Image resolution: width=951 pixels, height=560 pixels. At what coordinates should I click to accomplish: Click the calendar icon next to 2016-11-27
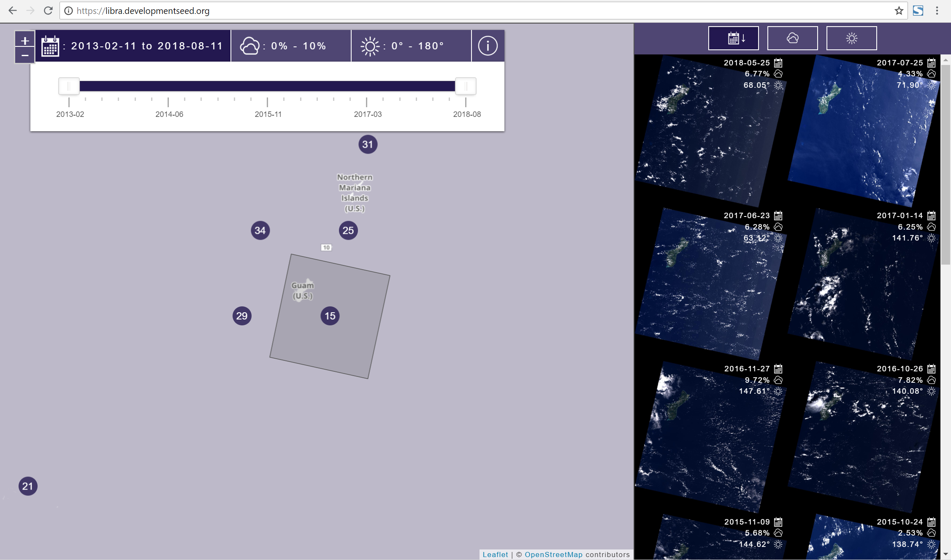point(778,369)
